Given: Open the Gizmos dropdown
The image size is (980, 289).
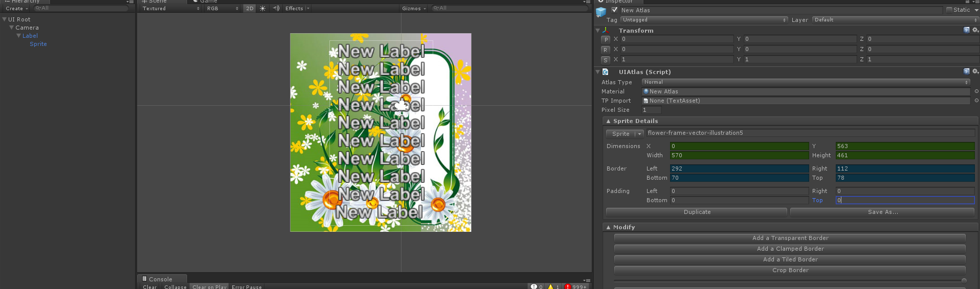Looking at the screenshot, I should [x=414, y=9].
